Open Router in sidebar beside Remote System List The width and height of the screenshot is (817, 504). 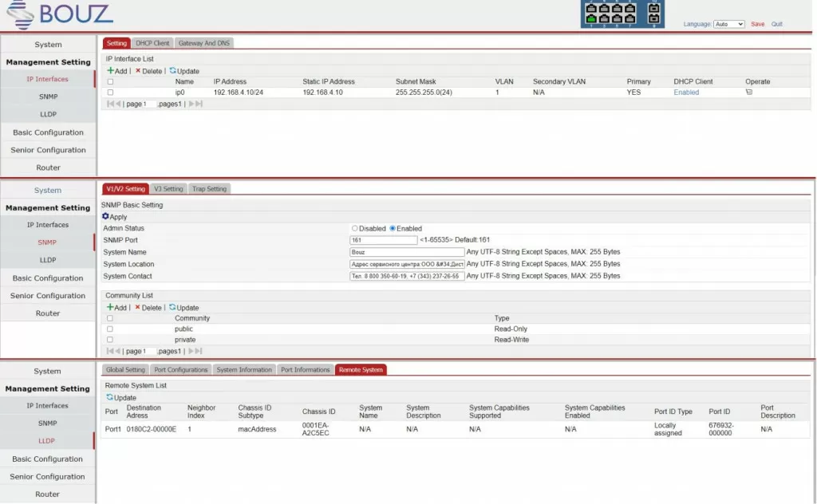pyautogui.click(x=47, y=494)
